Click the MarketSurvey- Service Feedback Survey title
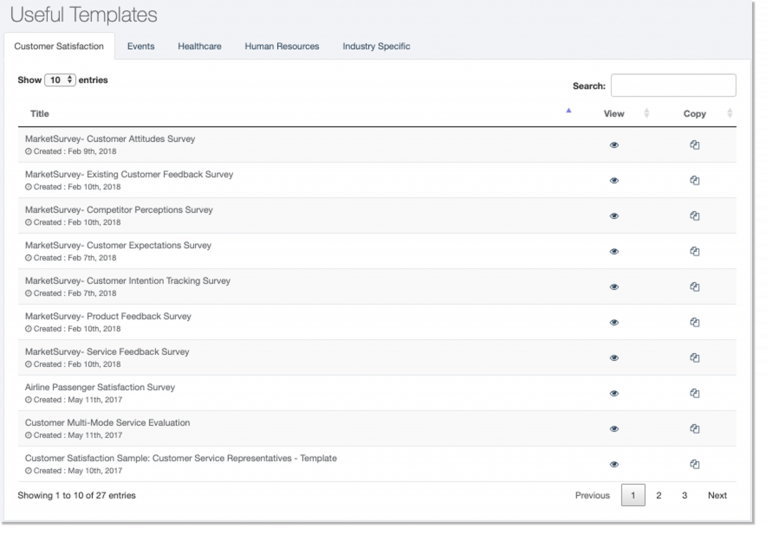This screenshot has width=768, height=537. pyautogui.click(x=107, y=351)
